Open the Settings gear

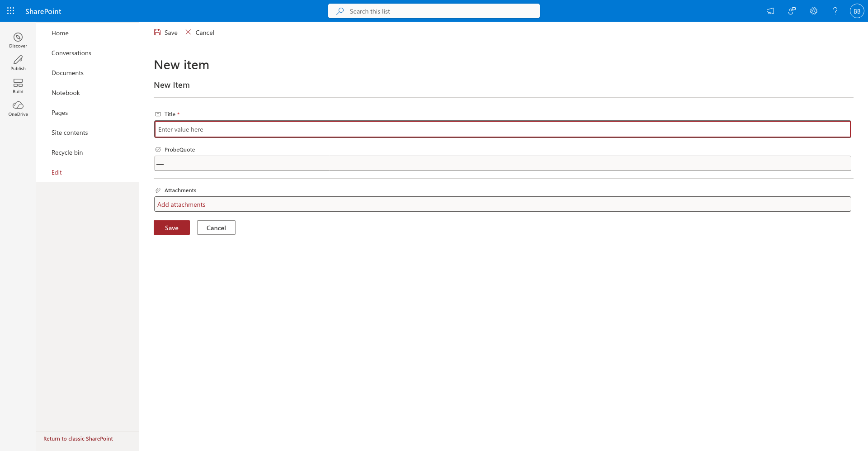coord(814,11)
